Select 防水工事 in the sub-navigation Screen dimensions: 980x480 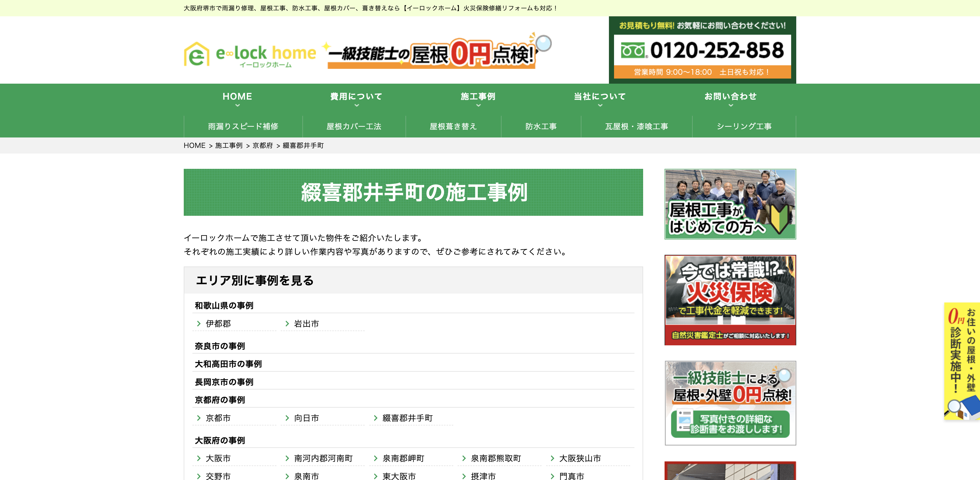541,127
